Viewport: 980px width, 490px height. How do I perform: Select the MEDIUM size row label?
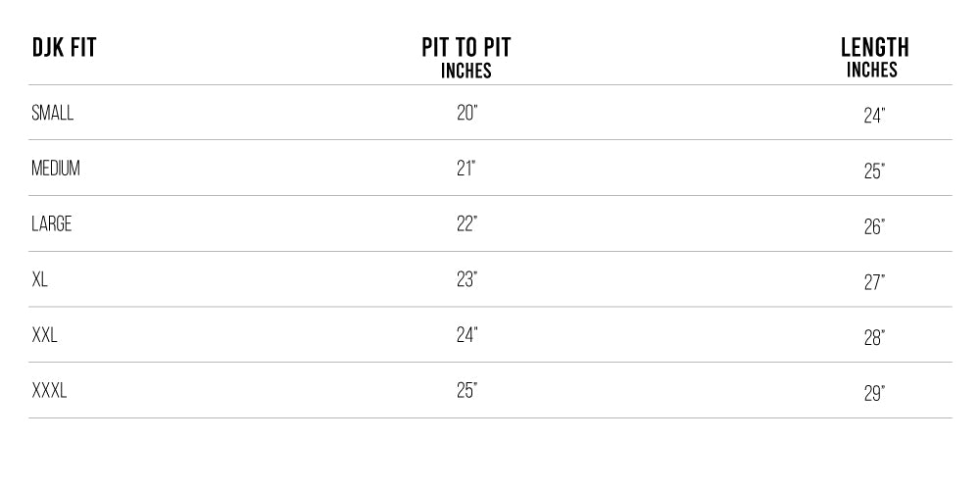point(56,169)
